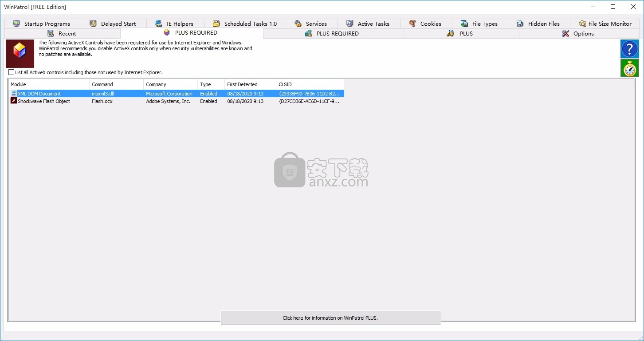
Task: Click the date in the Flash.ocx row
Action: [245, 101]
